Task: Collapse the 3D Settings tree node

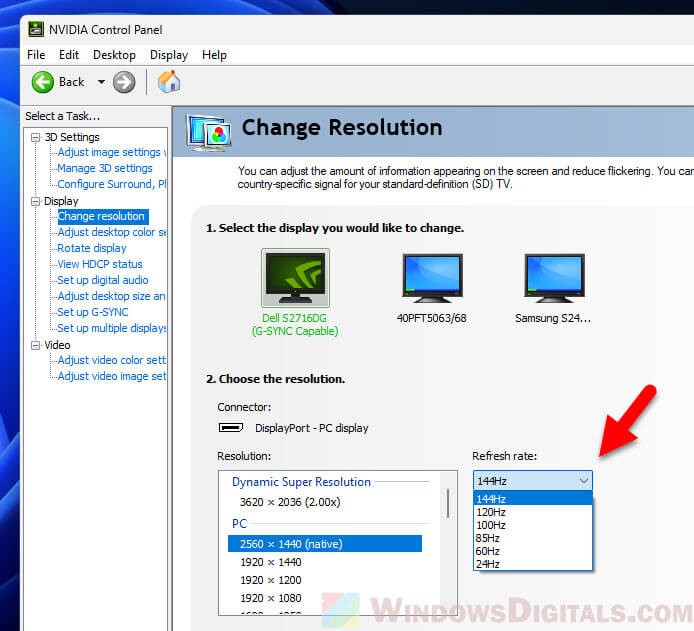Action: click(35, 138)
